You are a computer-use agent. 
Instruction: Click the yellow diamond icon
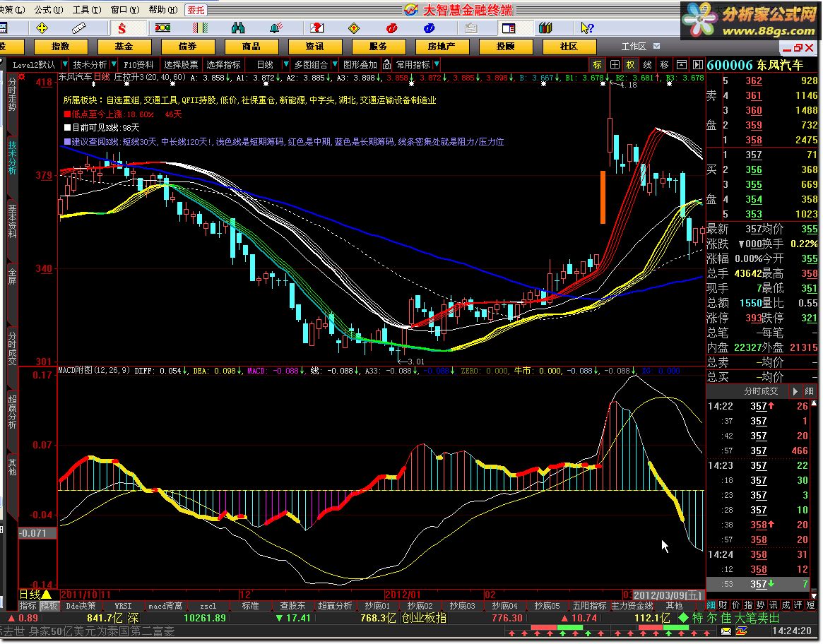point(355,28)
